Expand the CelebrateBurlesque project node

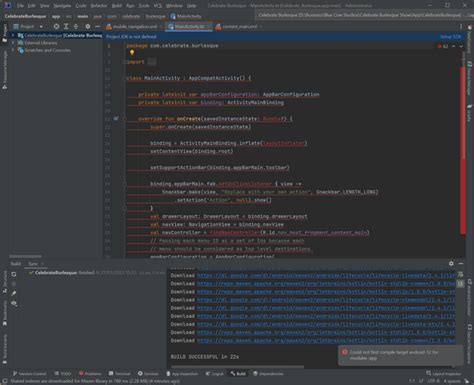click(x=13, y=35)
